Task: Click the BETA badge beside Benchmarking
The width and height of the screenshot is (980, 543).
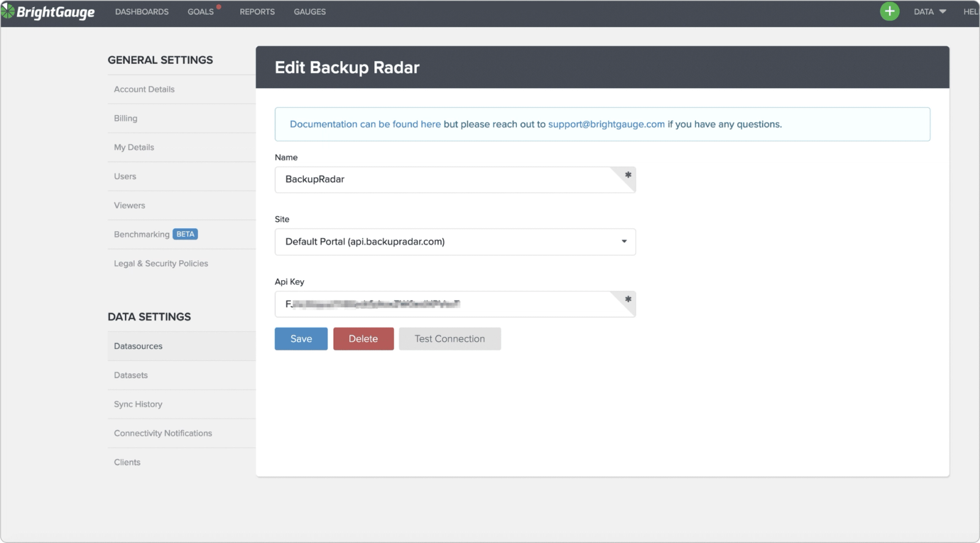Action: pyautogui.click(x=185, y=234)
